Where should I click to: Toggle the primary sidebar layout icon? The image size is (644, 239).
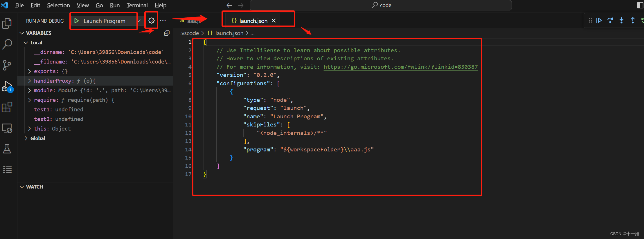[640, 5]
